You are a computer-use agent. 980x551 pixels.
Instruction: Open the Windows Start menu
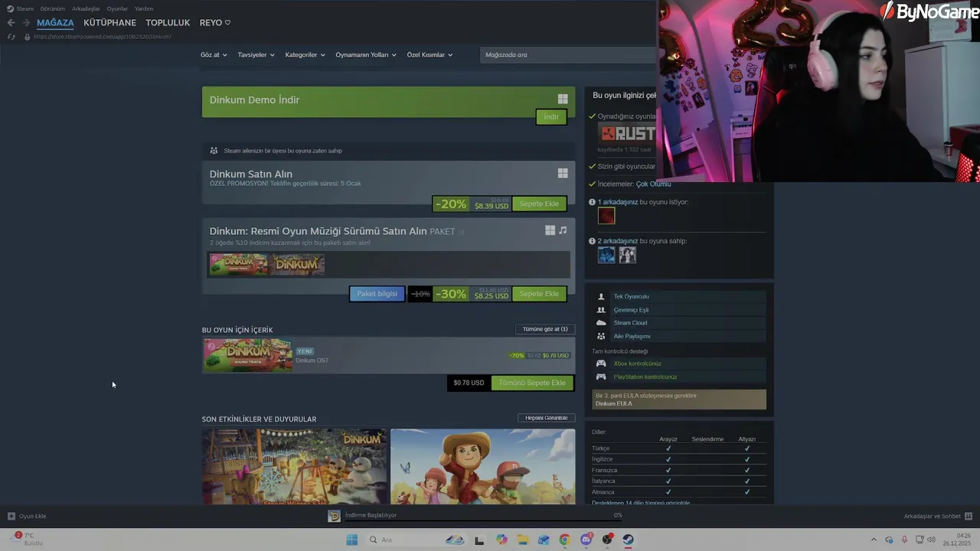coord(351,540)
